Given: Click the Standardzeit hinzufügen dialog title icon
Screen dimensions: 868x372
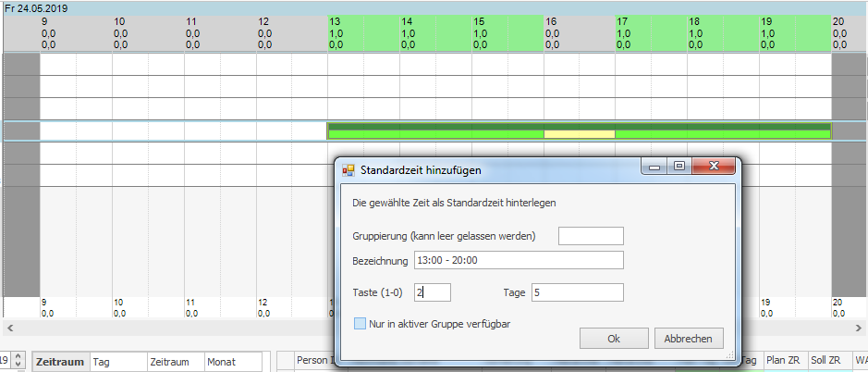Looking at the screenshot, I should point(349,170).
